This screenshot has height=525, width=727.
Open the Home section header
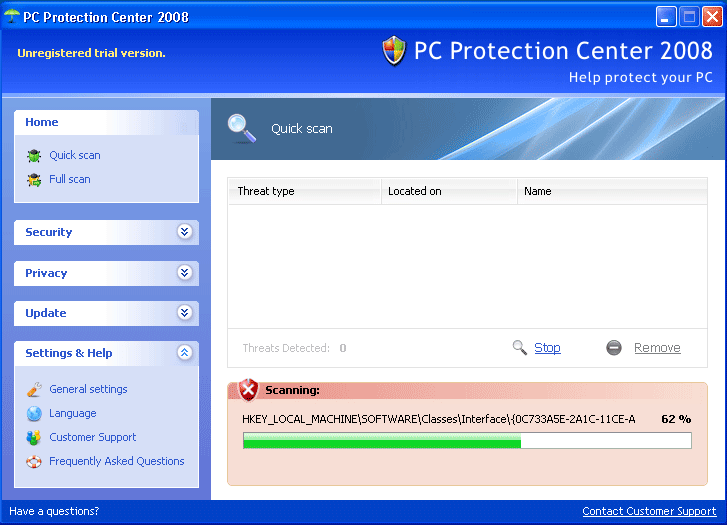coord(42,122)
